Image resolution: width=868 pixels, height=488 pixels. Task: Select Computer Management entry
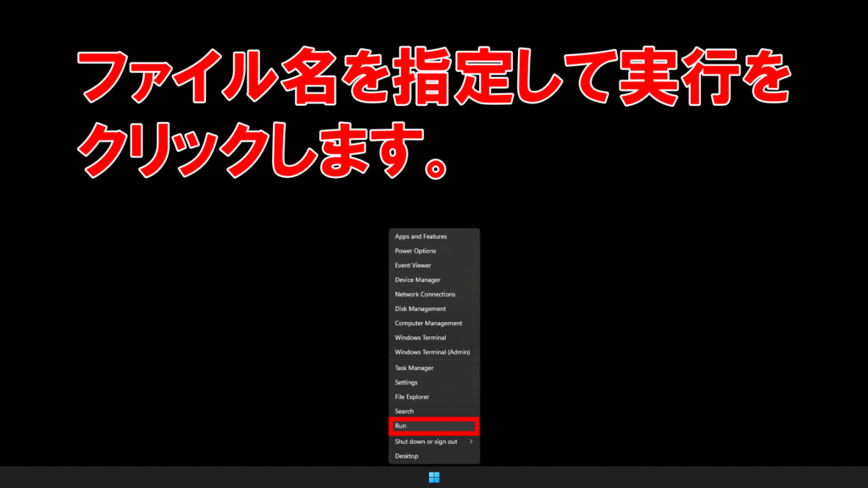[428, 323]
